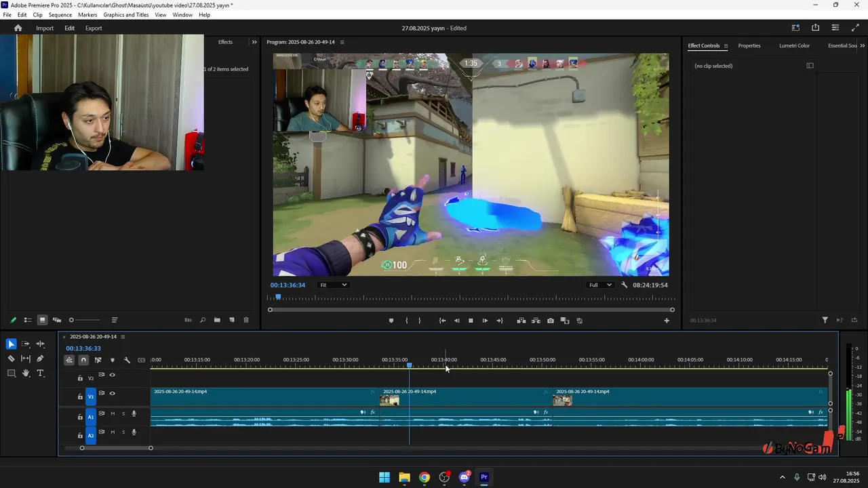Toggle lock on track V1
Image resolution: width=868 pixels, height=488 pixels.
(x=80, y=396)
